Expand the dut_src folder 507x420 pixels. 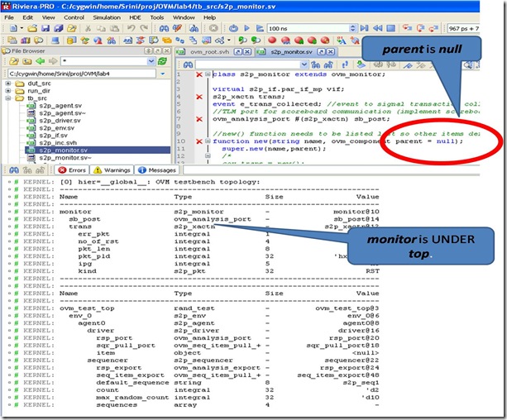pos(8,84)
